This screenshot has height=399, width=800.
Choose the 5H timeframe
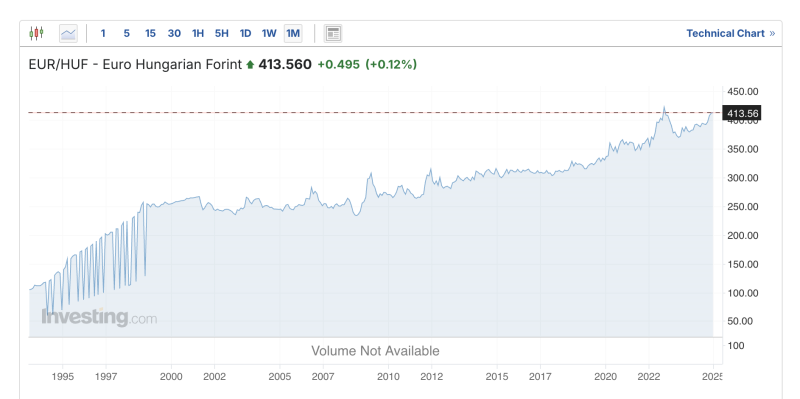coord(221,34)
